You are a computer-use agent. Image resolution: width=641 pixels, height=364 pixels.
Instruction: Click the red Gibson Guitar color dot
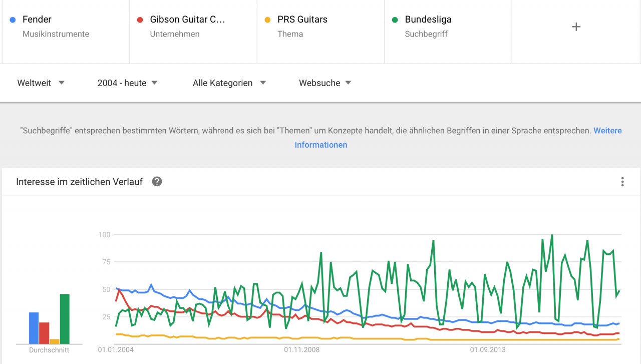(x=140, y=20)
